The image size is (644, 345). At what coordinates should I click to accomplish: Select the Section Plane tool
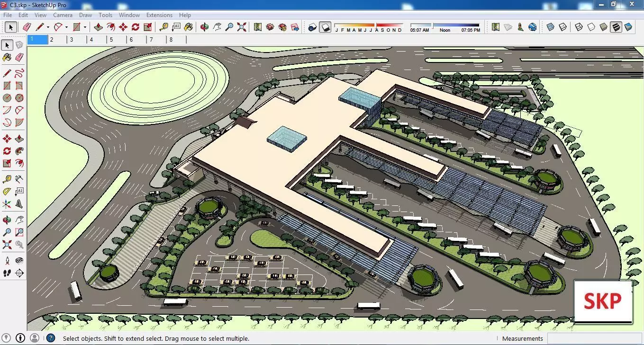point(19,273)
